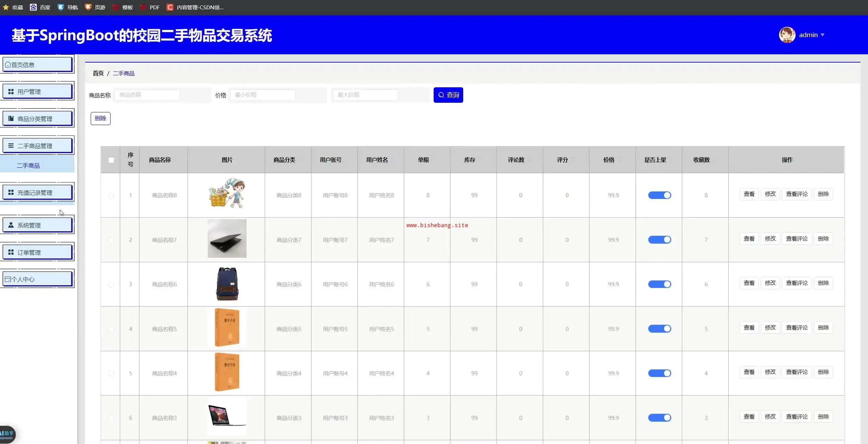Click the list icon beside 二手商品管理
This screenshot has height=444, width=868.
click(11, 146)
